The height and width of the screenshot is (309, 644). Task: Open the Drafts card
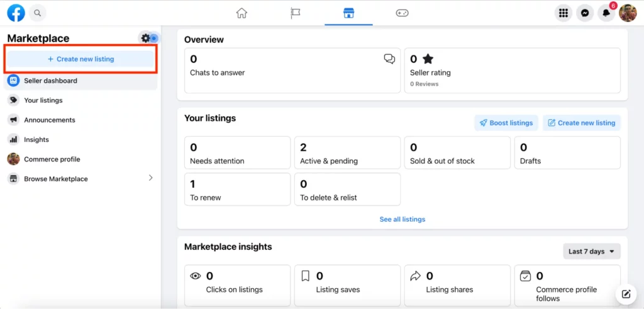click(568, 153)
